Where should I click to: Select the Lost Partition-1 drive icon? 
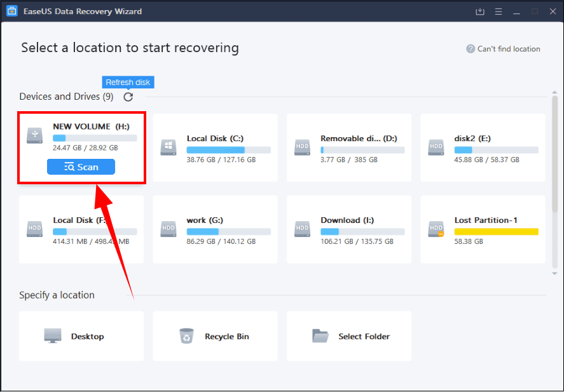[x=436, y=229]
